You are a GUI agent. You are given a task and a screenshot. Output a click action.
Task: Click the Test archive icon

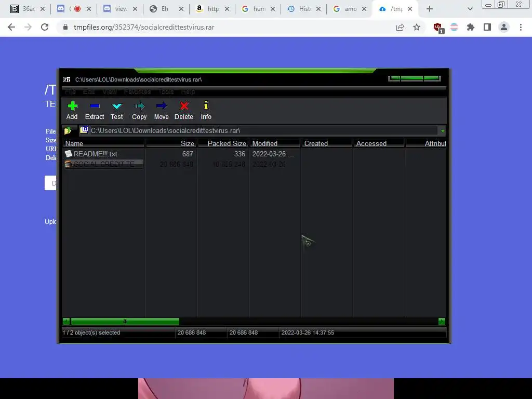click(x=117, y=110)
